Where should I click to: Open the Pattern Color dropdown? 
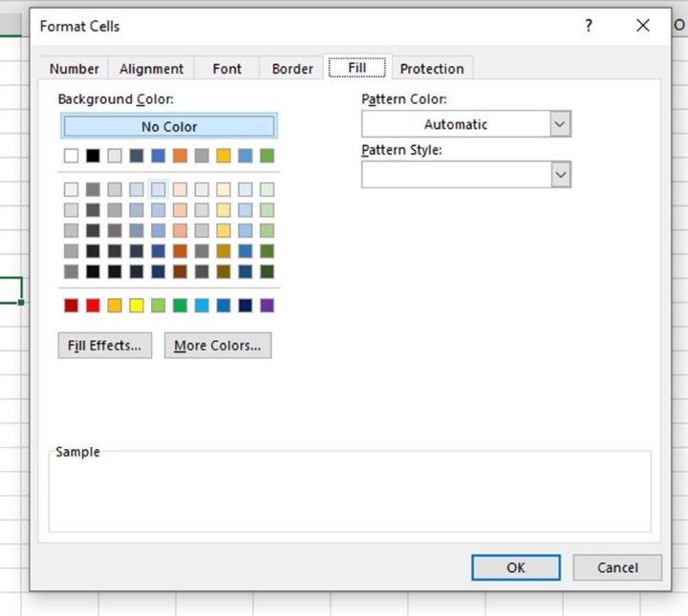point(560,124)
